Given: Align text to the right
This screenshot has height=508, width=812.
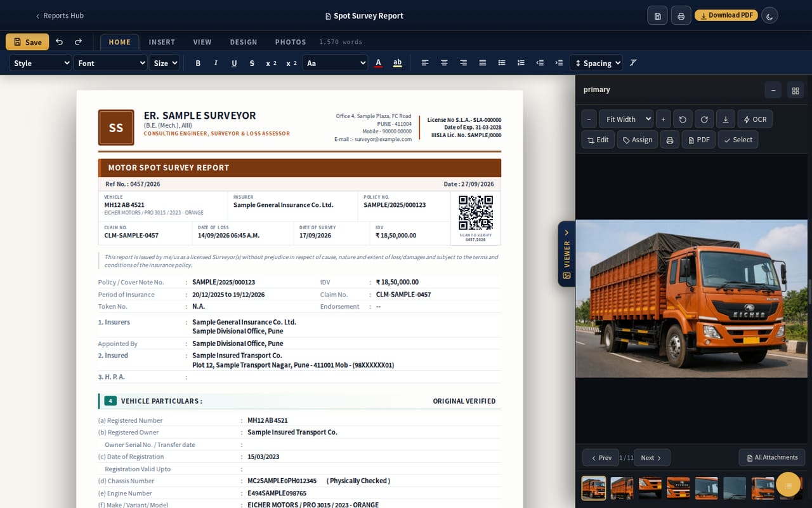Looking at the screenshot, I should (464, 63).
